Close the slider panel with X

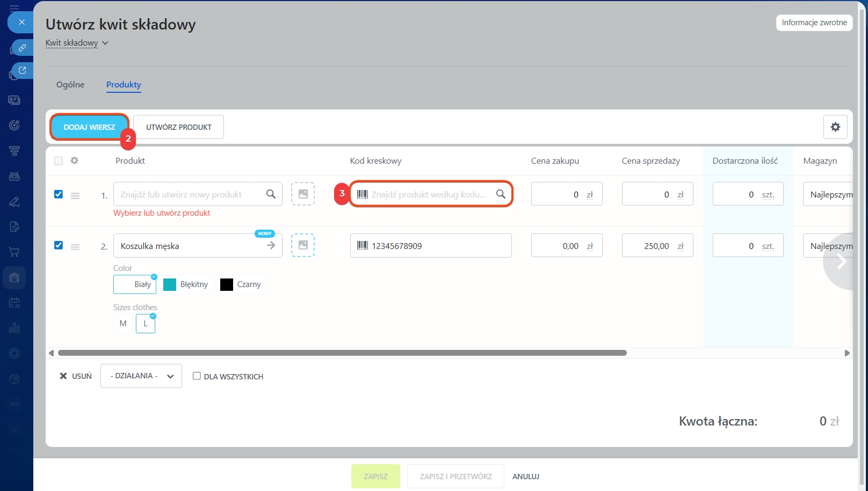pyautogui.click(x=21, y=22)
